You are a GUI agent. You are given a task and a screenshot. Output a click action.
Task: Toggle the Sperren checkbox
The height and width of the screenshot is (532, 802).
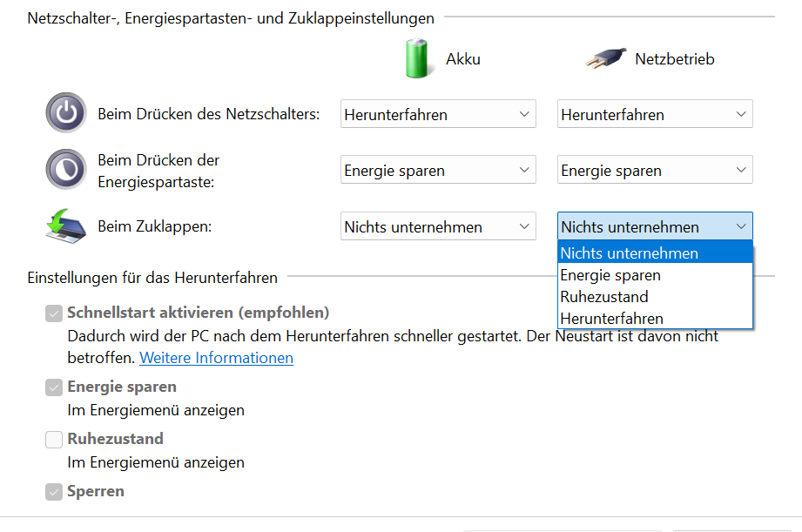tap(54, 491)
